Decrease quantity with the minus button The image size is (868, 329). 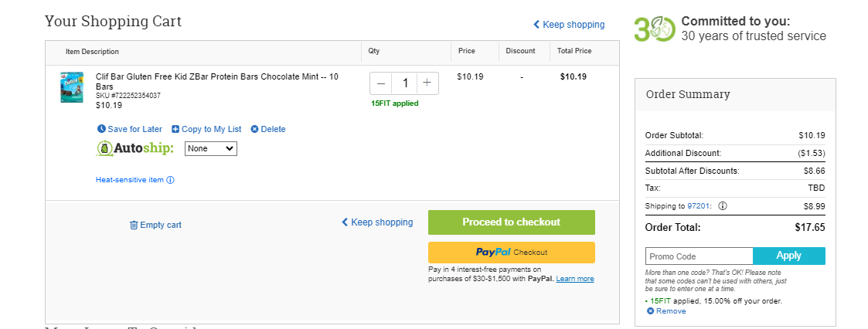tap(381, 83)
